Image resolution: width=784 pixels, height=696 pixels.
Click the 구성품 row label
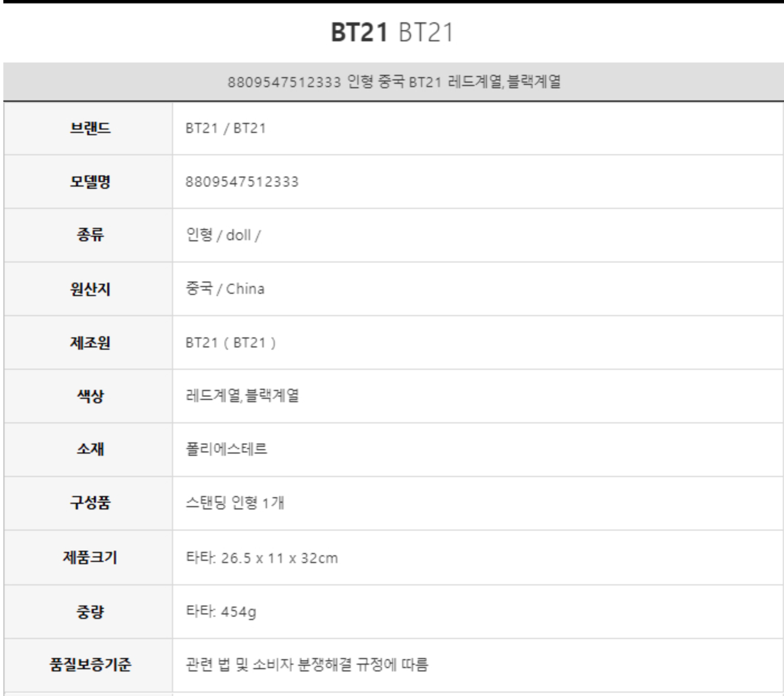point(90,503)
